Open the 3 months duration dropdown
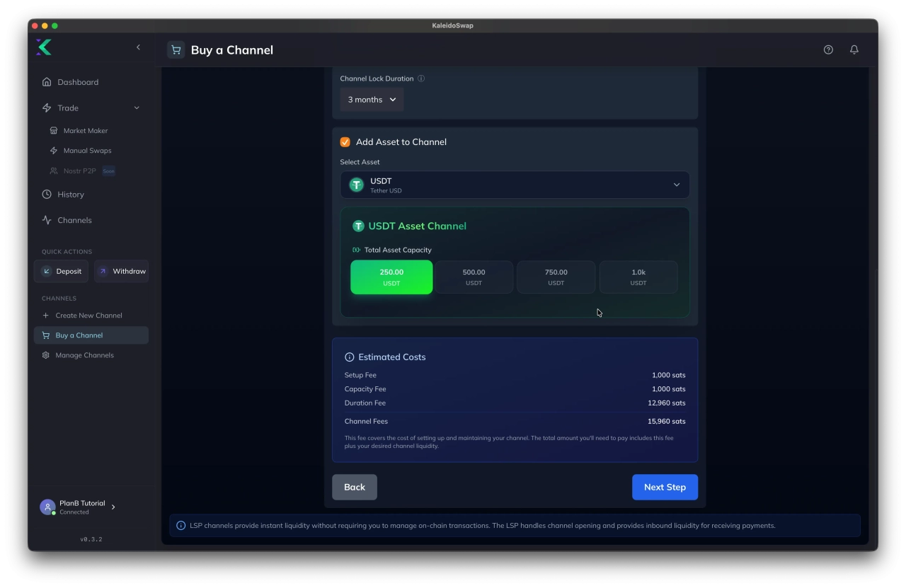 pos(372,100)
